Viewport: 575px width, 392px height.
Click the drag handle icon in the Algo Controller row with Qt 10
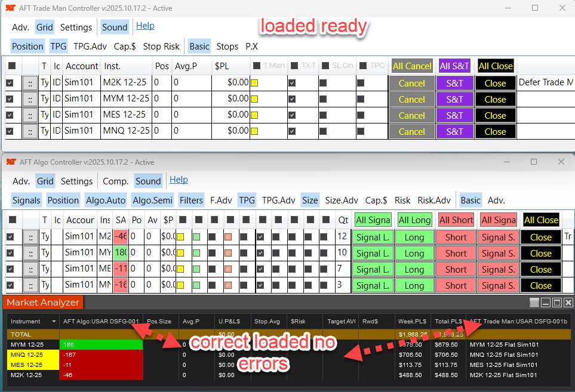point(30,253)
